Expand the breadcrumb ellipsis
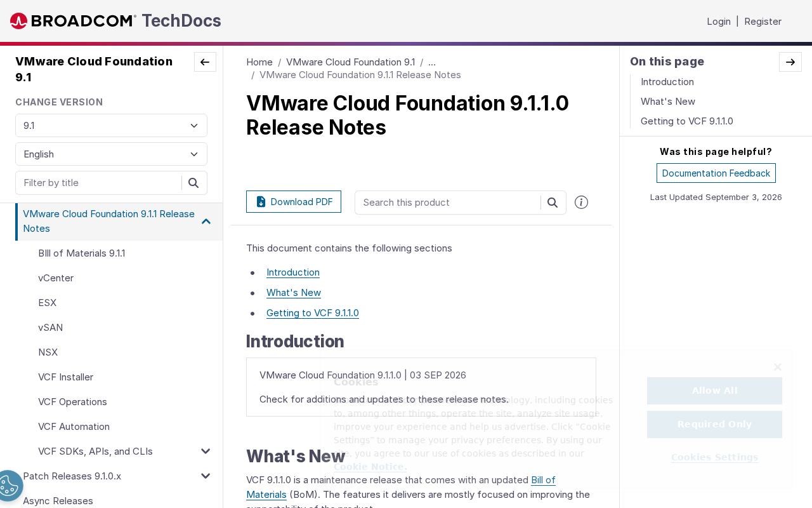 (432, 62)
